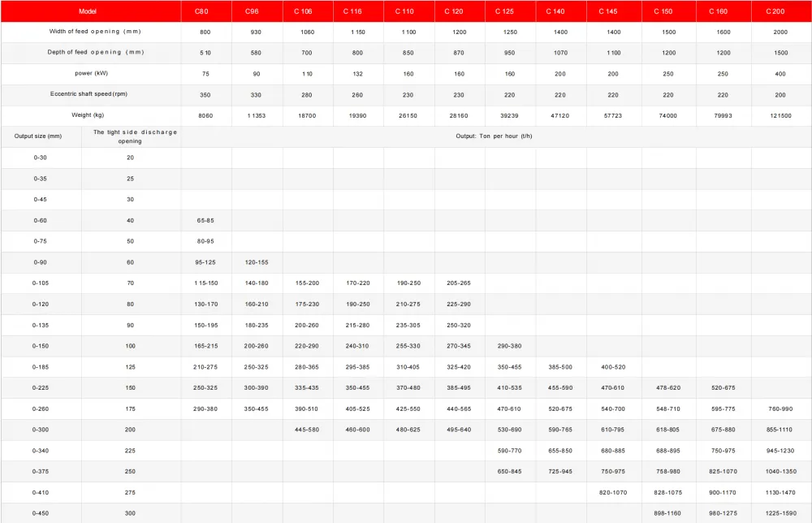Click the output cell '120-155'
Screen dimensions: 812x523
[257, 262]
